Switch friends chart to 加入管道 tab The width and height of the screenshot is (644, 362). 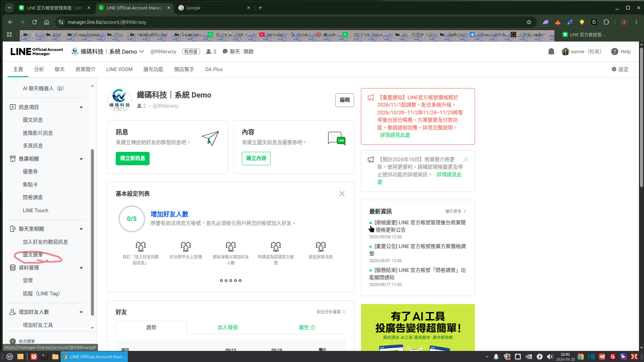pos(227,327)
